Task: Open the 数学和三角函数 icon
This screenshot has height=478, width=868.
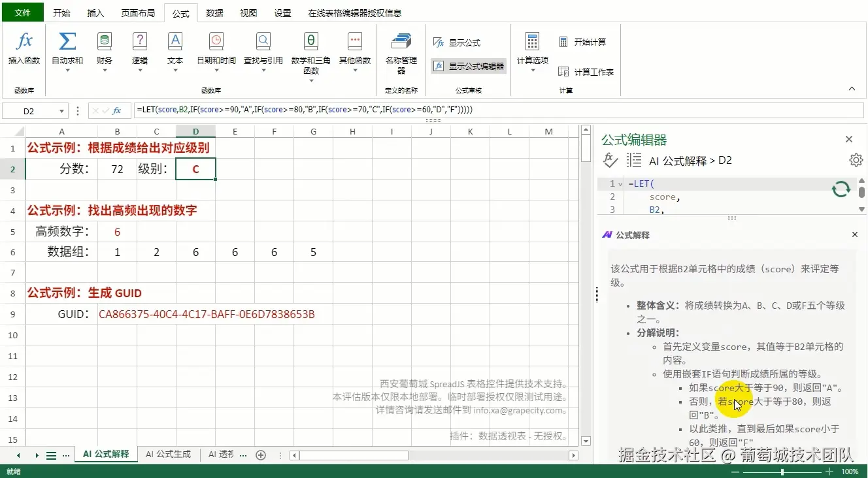Action: pyautogui.click(x=311, y=42)
